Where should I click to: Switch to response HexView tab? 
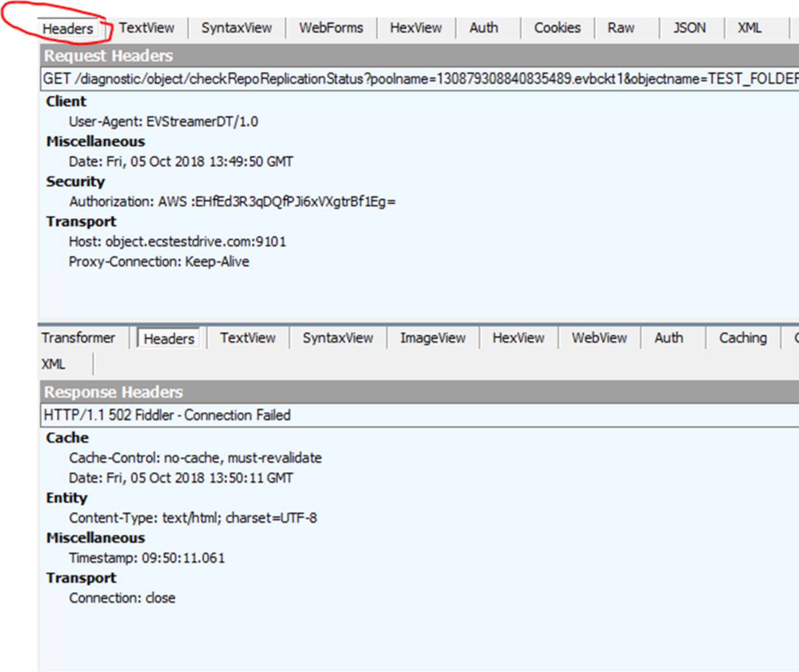pyautogui.click(x=519, y=338)
